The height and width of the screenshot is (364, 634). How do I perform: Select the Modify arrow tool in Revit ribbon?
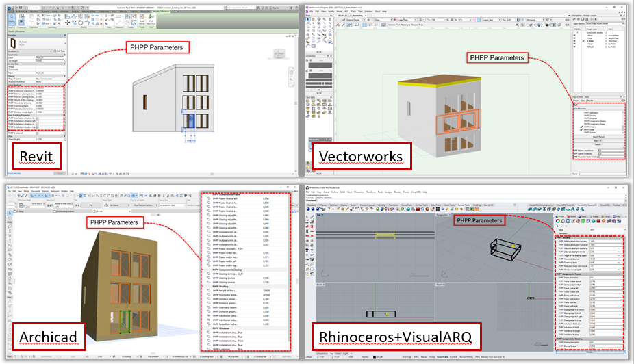(12, 18)
